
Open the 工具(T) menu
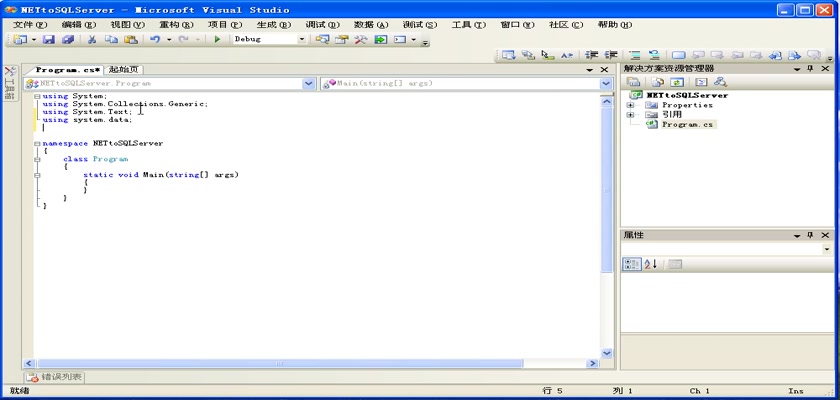[x=468, y=25]
